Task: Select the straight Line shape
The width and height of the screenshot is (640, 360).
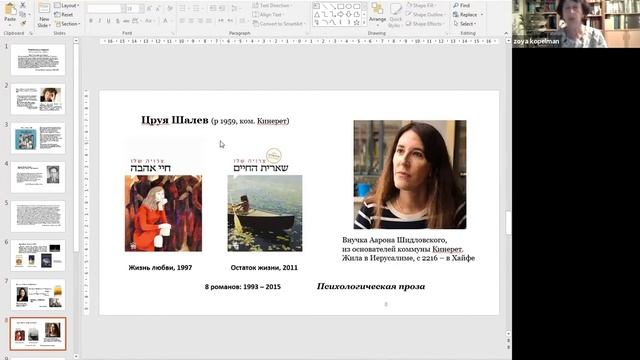Action: pos(325,6)
